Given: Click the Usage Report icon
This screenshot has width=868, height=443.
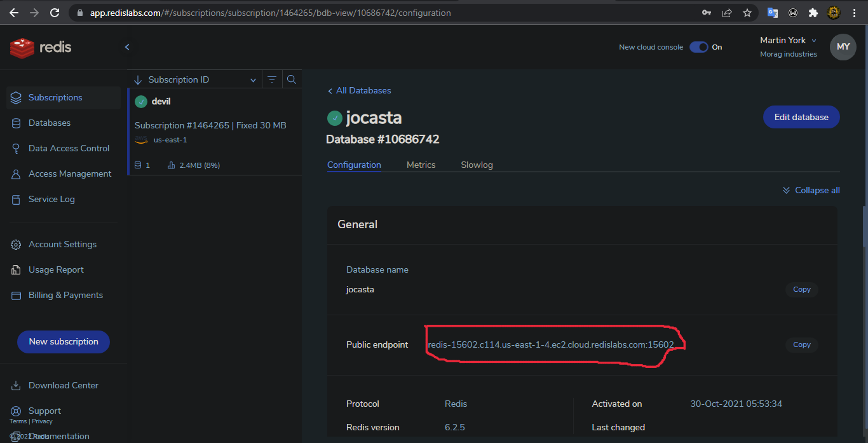Looking at the screenshot, I should coord(16,269).
